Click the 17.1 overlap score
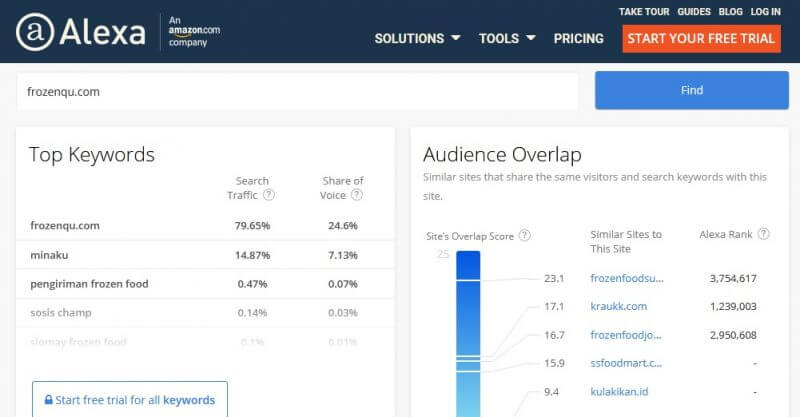 coord(554,306)
